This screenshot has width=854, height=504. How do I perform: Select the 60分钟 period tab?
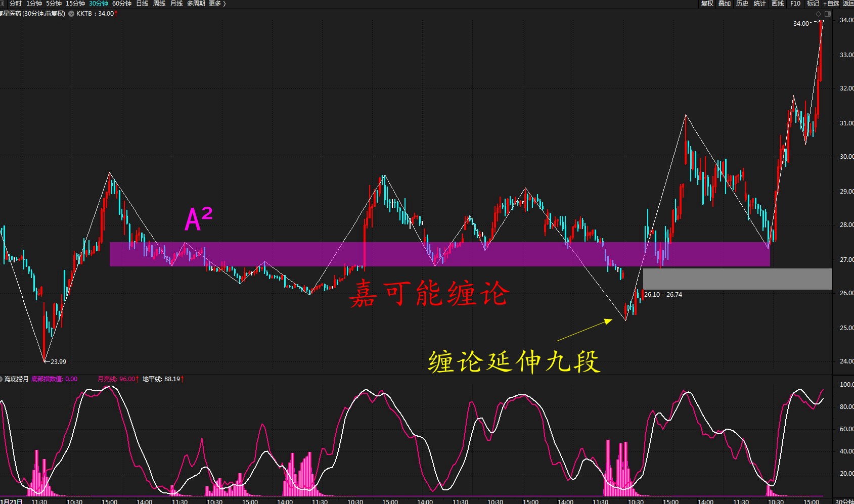pos(122,4)
